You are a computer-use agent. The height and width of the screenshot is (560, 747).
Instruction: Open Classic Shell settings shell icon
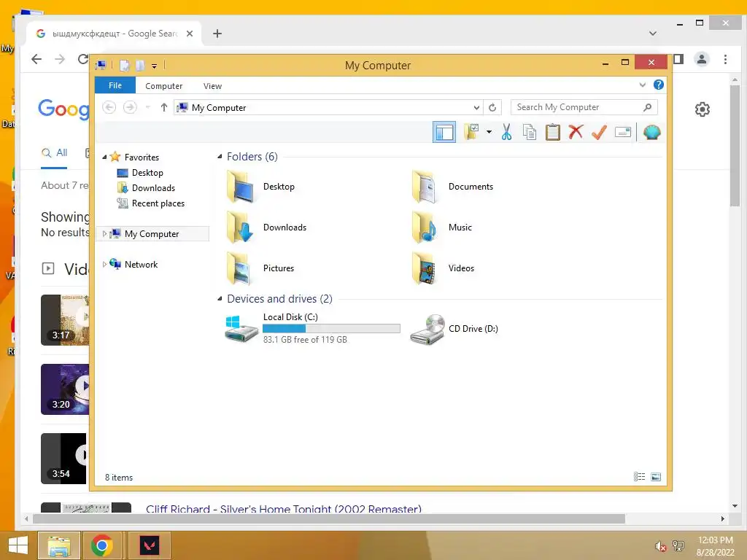click(651, 132)
